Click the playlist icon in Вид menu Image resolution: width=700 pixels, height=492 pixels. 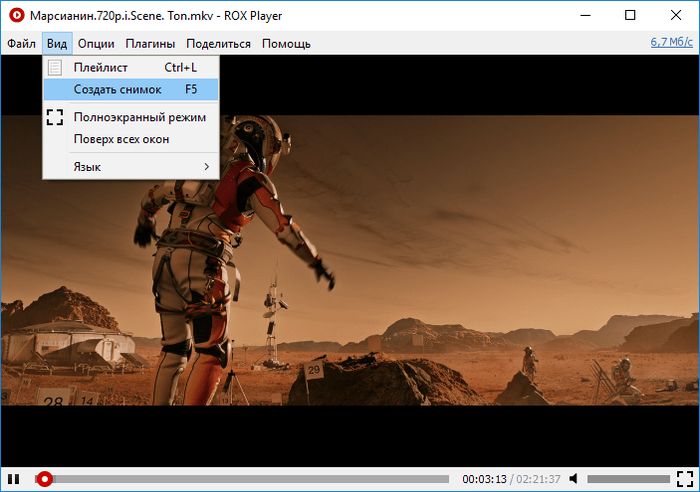pos(55,67)
